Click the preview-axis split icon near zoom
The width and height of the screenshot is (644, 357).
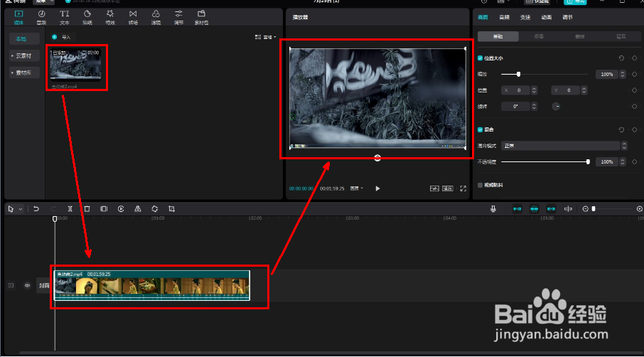(568, 208)
